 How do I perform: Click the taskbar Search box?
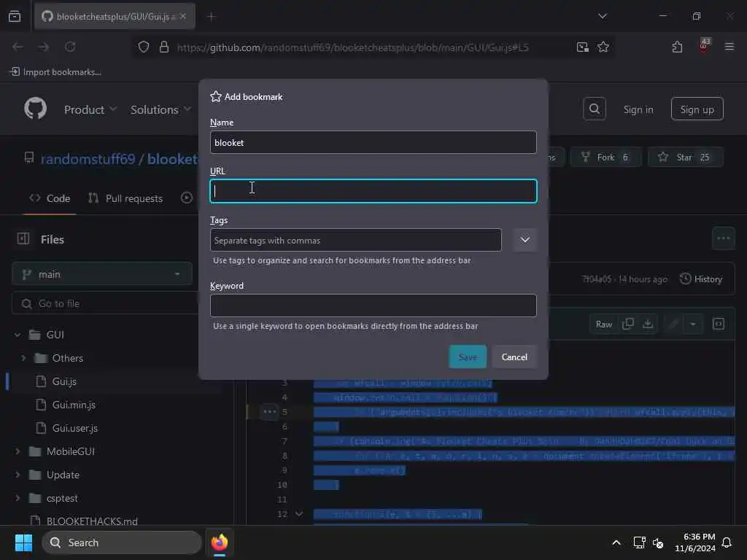click(122, 542)
